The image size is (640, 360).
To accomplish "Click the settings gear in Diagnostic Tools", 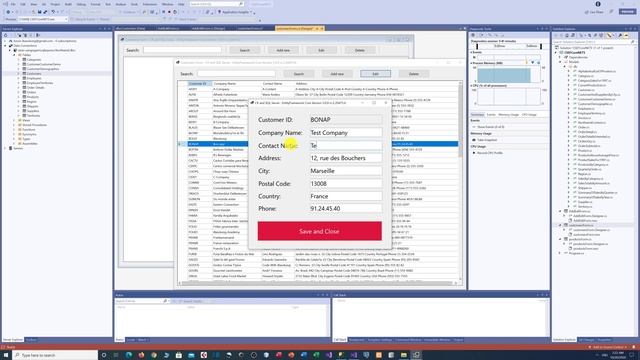I will coord(473,35).
